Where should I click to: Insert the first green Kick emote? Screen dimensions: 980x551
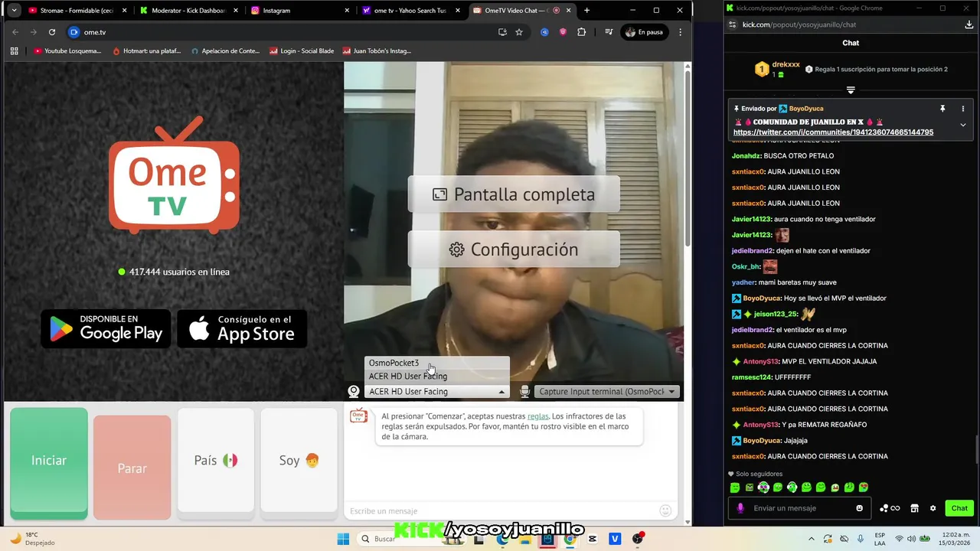pyautogui.click(x=735, y=487)
